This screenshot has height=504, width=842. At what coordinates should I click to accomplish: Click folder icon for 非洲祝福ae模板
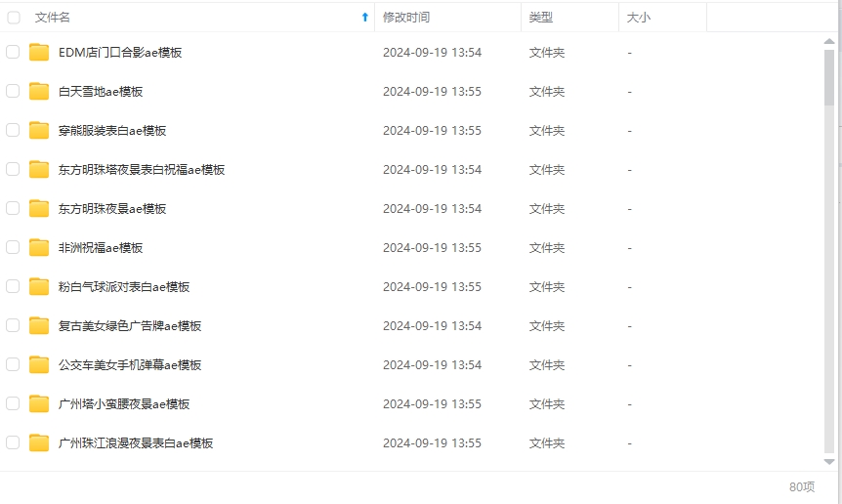pyautogui.click(x=39, y=248)
